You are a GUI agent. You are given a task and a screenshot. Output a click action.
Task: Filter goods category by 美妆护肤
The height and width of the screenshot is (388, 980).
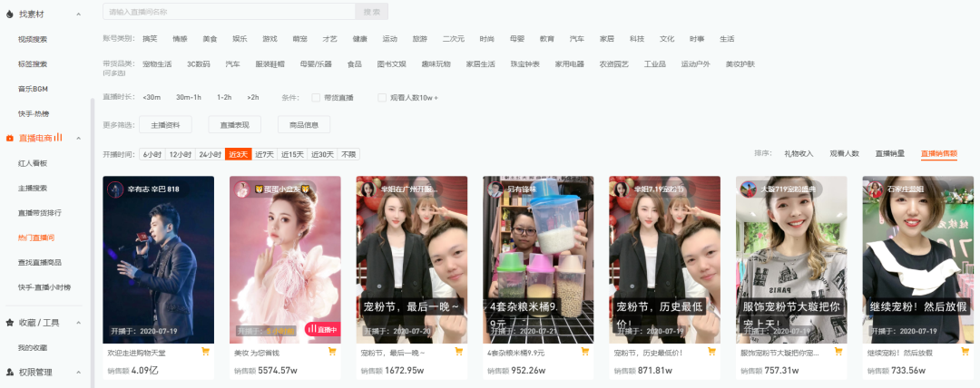740,63
